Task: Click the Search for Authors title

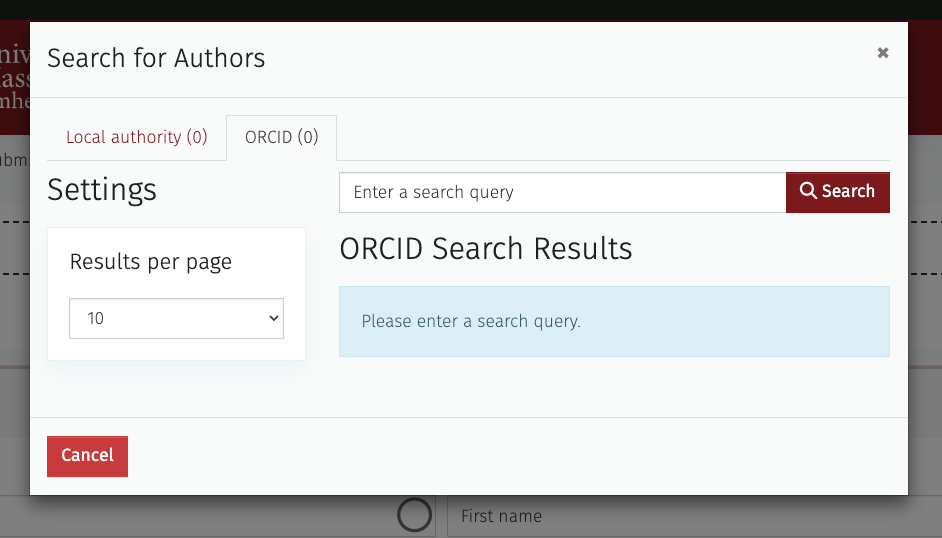Action: click(x=156, y=58)
